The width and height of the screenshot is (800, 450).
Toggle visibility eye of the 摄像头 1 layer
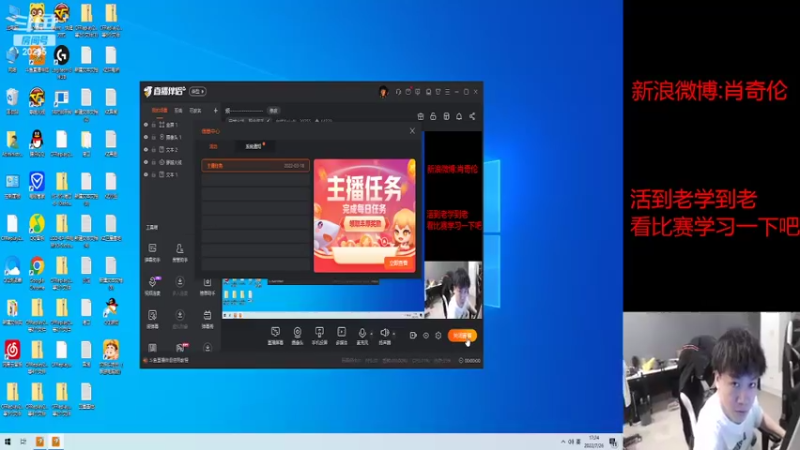tap(146, 137)
